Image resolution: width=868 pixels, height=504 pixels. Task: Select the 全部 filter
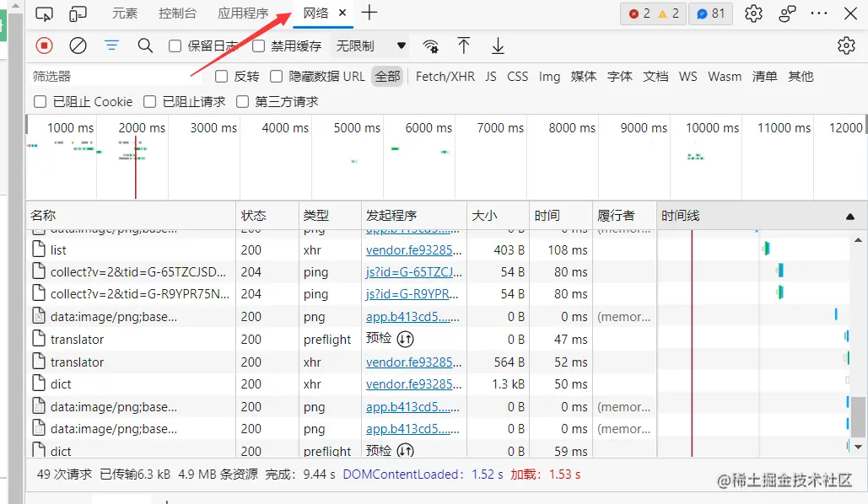click(387, 77)
